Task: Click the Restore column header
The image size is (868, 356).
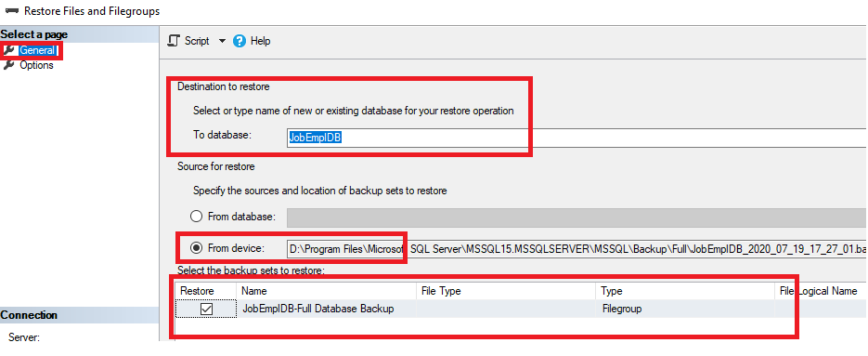Action: 206,291
